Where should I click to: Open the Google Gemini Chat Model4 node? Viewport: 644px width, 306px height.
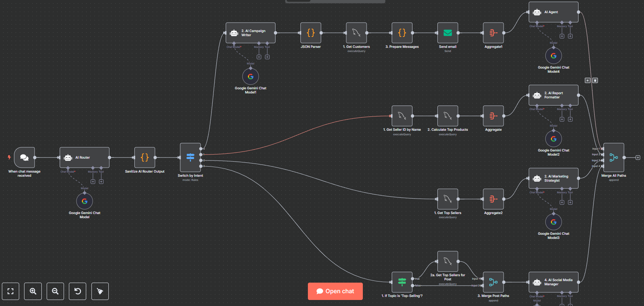pos(554,56)
